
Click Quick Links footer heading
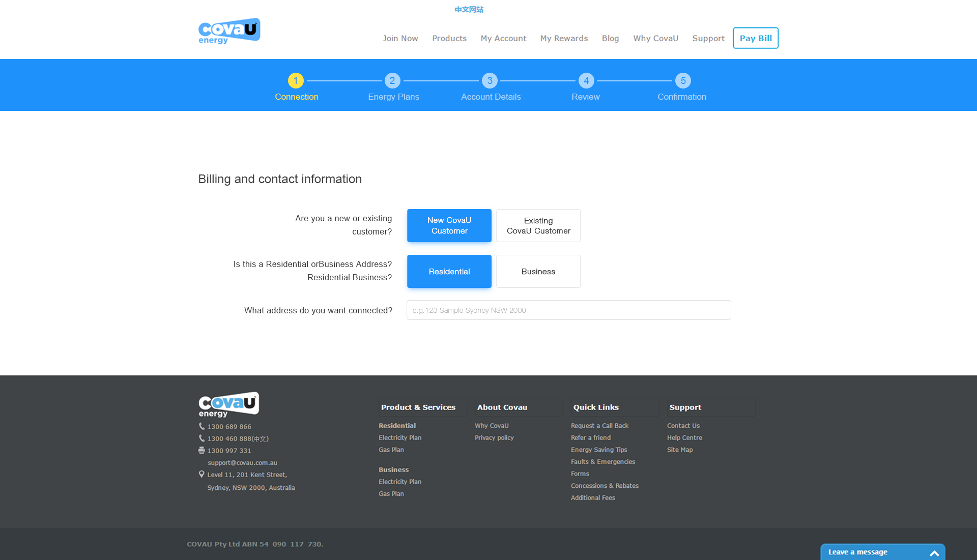[596, 407]
